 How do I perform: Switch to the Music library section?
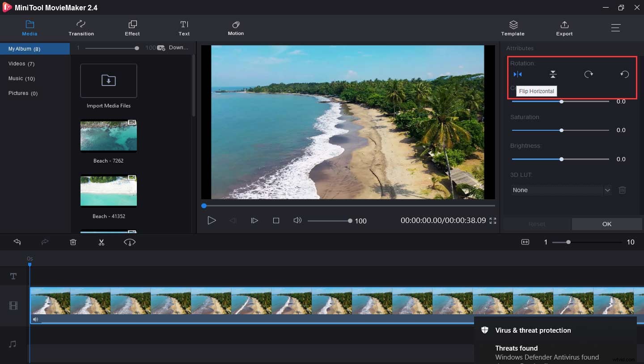tap(21, 78)
